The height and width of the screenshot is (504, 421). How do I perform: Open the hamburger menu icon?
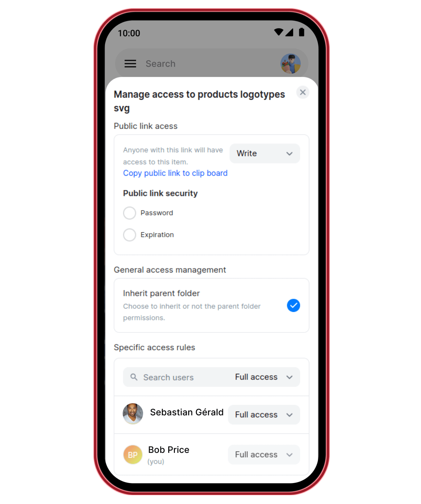pyautogui.click(x=130, y=64)
